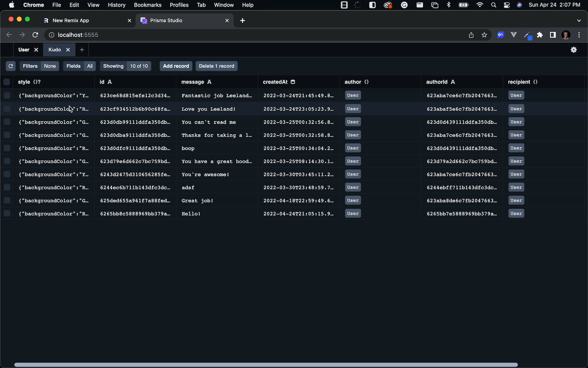The height and width of the screenshot is (368, 588).
Task: Click Chrome extensions puzzle icon
Action: (540, 35)
